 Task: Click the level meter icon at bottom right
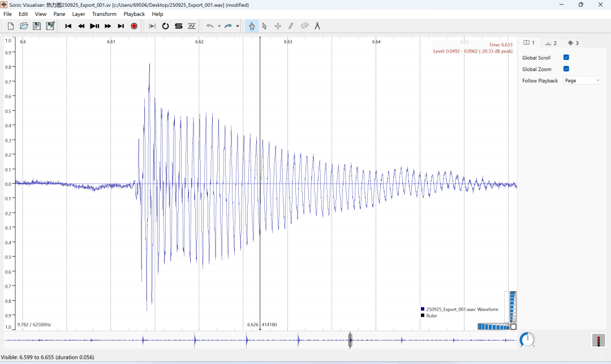coord(598,340)
